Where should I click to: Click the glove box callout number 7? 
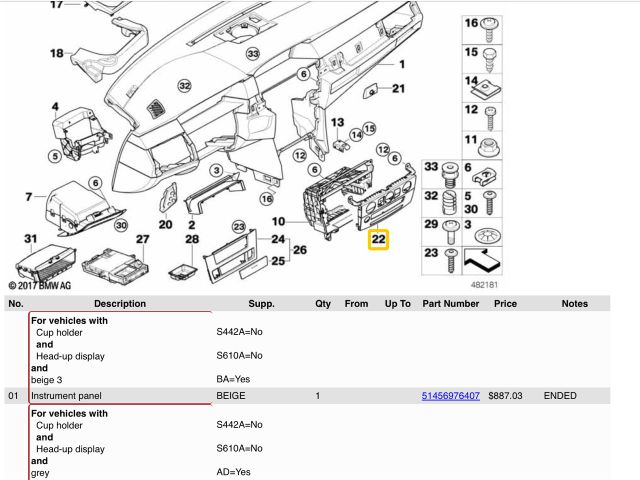coord(29,196)
